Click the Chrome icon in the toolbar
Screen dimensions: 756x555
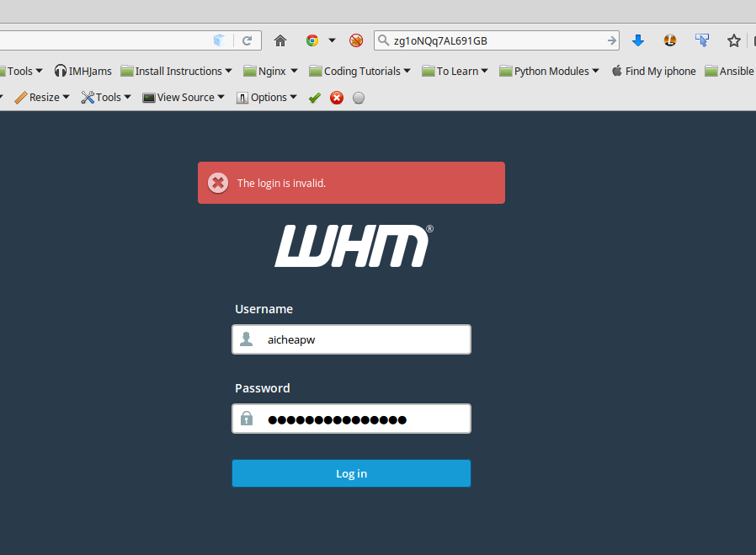[312, 40]
